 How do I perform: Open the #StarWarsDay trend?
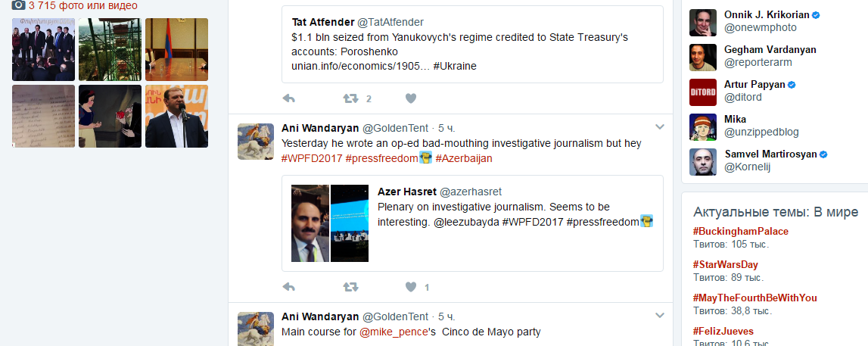tap(726, 265)
